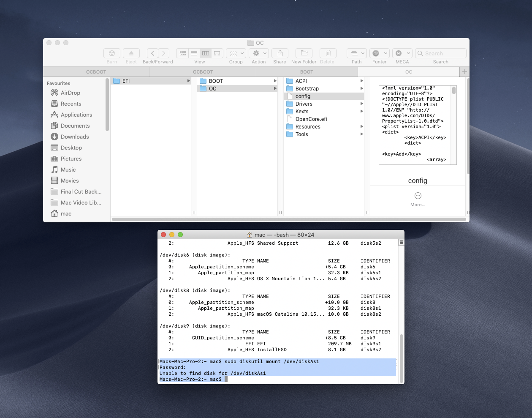Select the Drivers folder

324,104
